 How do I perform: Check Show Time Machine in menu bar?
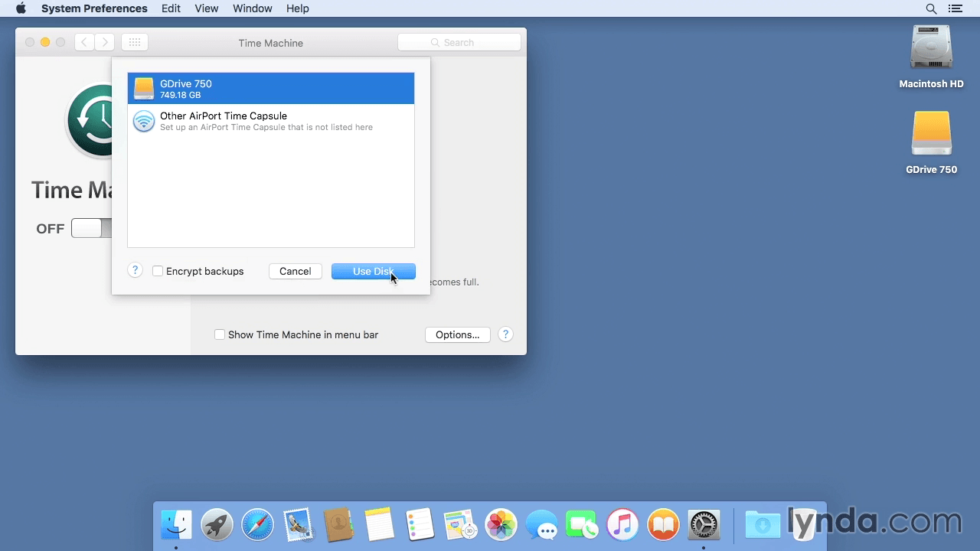coord(220,334)
